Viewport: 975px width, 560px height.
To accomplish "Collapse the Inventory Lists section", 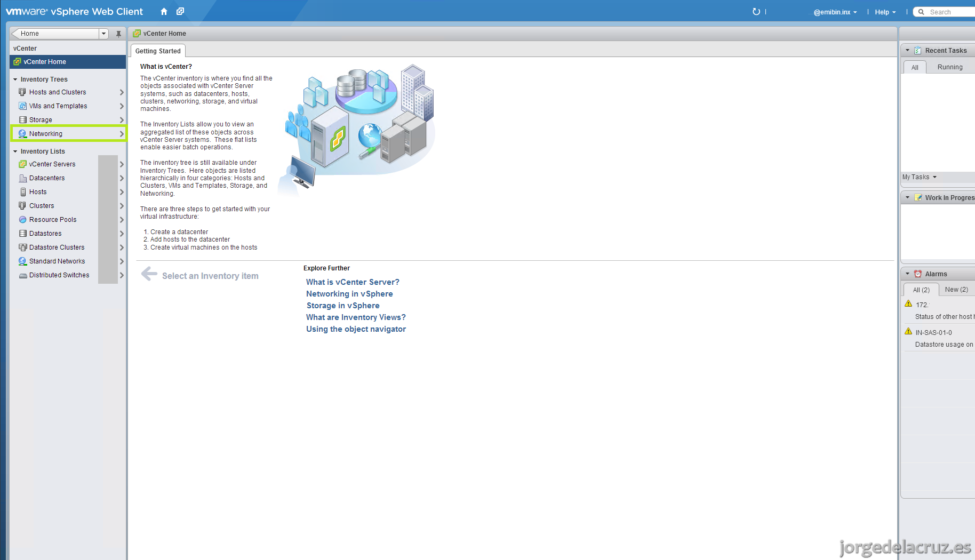I will click(x=15, y=151).
